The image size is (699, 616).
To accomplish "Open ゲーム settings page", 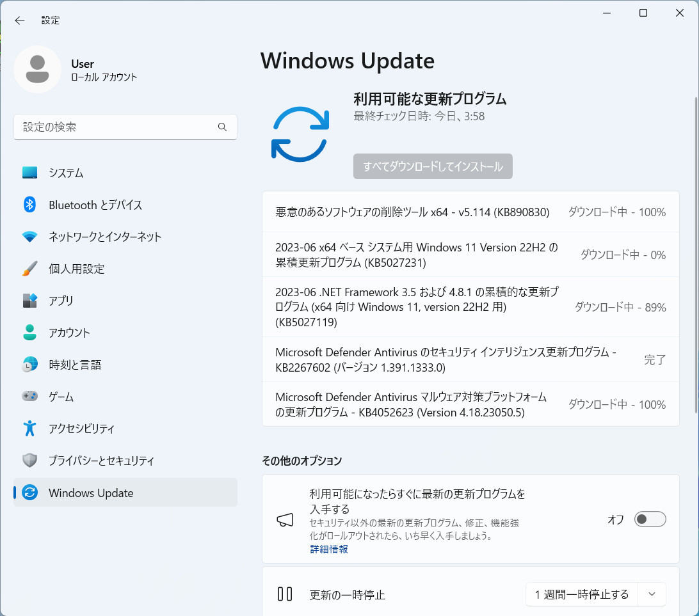I will [x=125, y=396].
